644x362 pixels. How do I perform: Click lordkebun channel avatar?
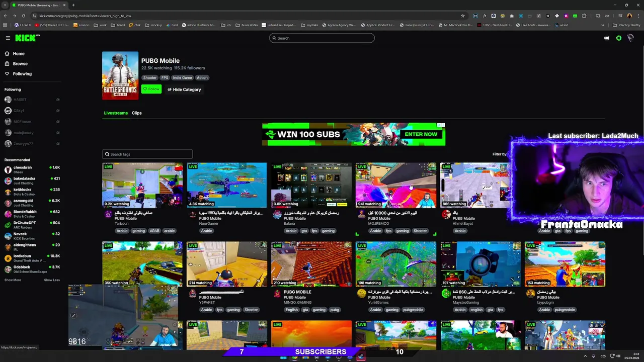pyautogui.click(x=8, y=258)
